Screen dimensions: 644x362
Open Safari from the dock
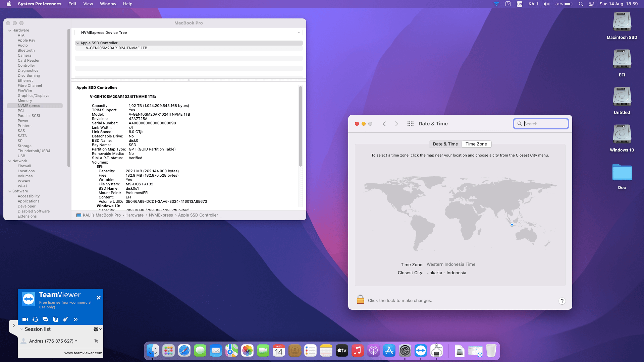tap(184, 351)
